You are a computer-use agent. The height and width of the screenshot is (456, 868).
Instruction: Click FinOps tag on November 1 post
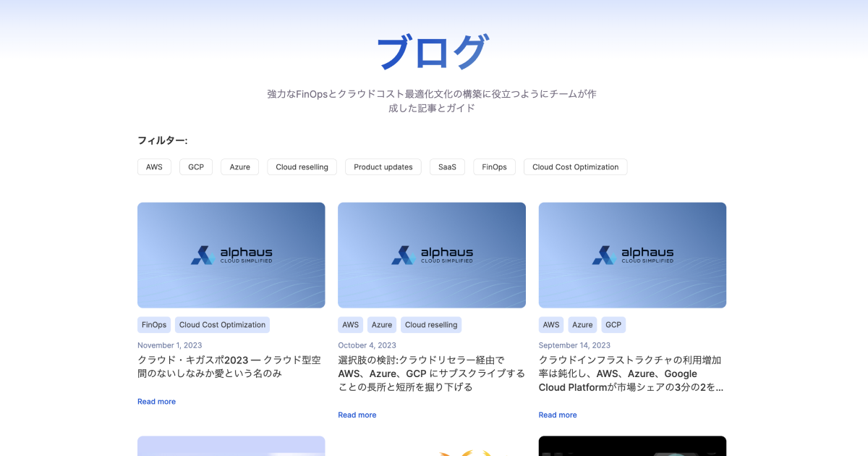tap(154, 324)
